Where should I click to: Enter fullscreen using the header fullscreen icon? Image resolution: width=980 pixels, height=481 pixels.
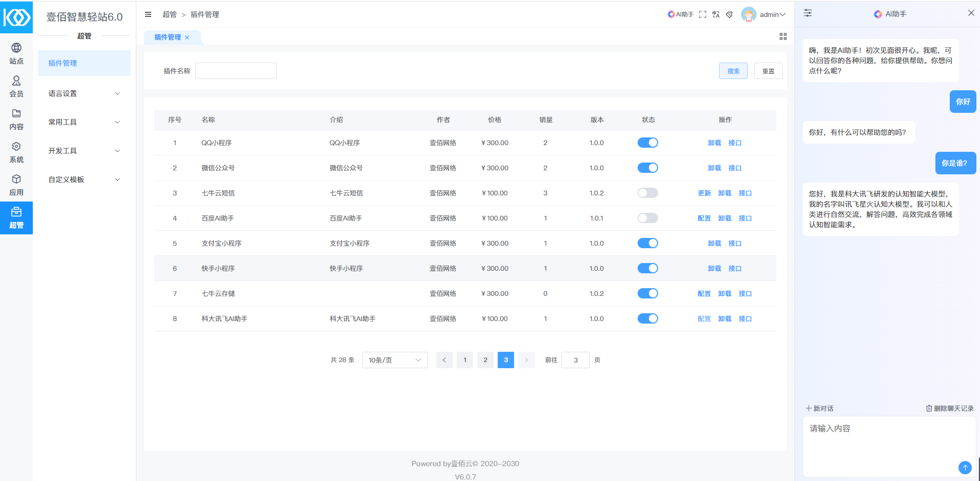pos(703,14)
